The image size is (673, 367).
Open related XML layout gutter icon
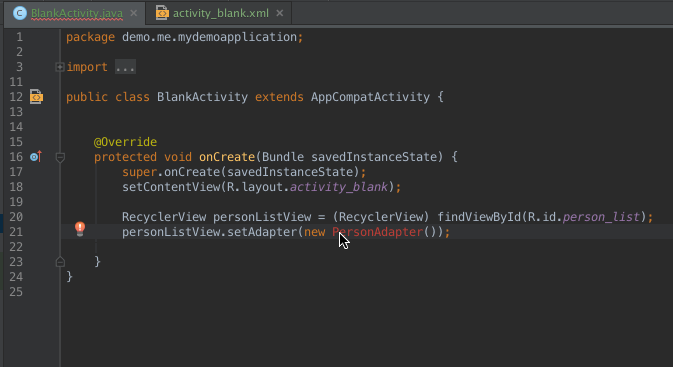[36, 97]
